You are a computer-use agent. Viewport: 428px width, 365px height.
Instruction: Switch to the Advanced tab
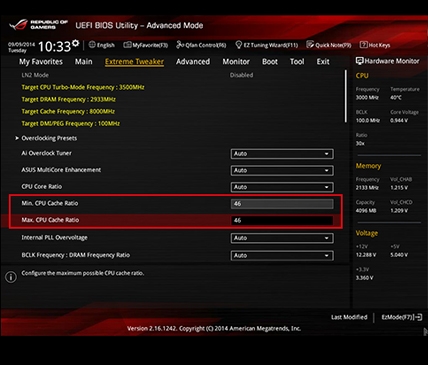point(193,62)
